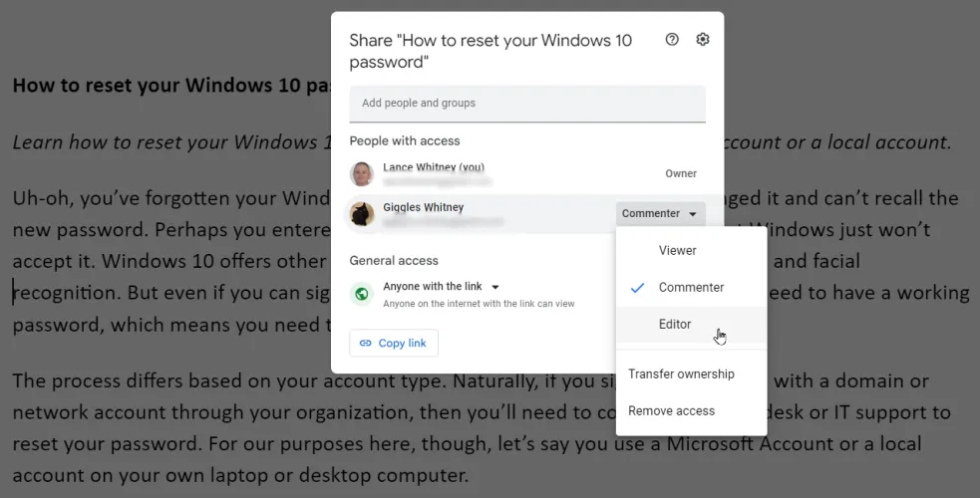Choose Transfer ownership from the menu
Screen dimensions: 980x498
click(x=681, y=374)
